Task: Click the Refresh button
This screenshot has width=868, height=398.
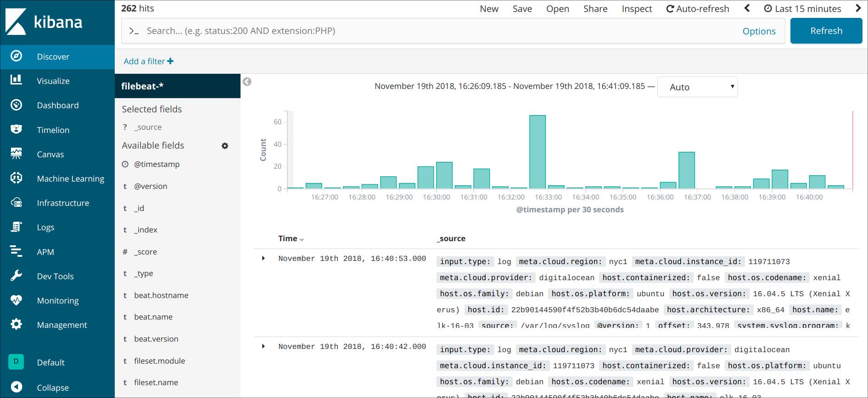Action: click(826, 31)
